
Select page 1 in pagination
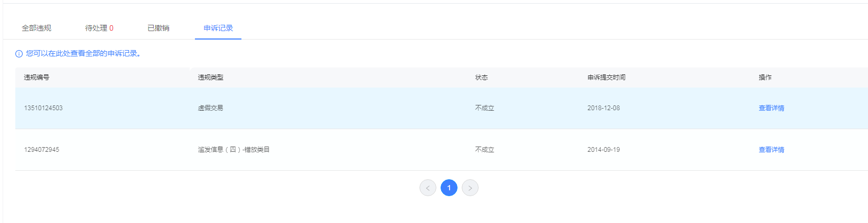pyautogui.click(x=449, y=188)
